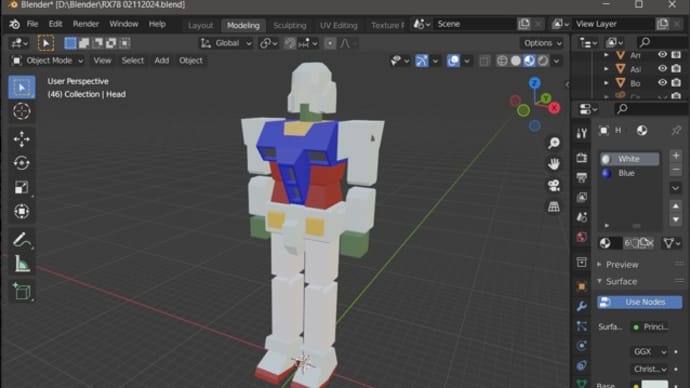Open the Physics properties tab
The height and width of the screenshot is (388, 690).
tap(581, 346)
